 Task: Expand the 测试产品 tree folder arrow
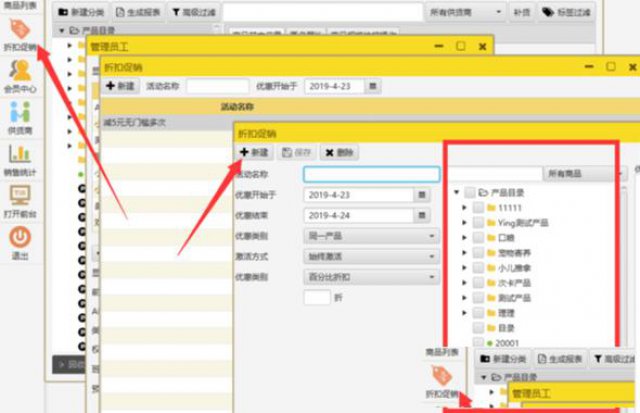pos(464,298)
